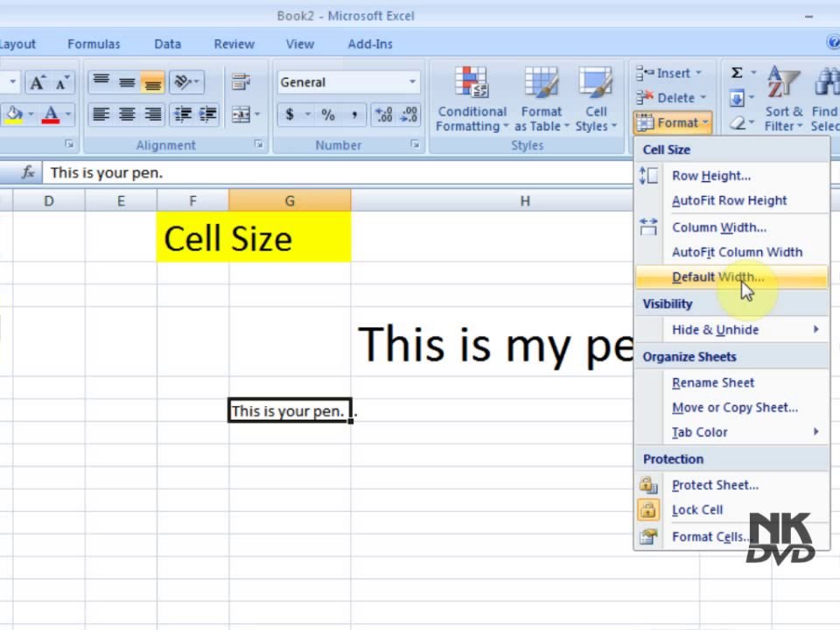Open Alignment dialog launcher
This screenshot has width=840, height=630.
(x=259, y=144)
